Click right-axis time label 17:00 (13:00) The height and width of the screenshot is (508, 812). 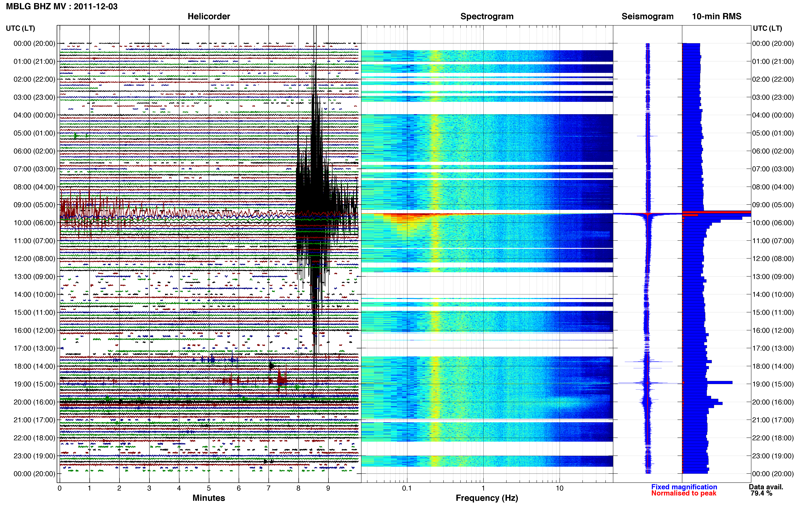pyautogui.click(x=773, y=348)
